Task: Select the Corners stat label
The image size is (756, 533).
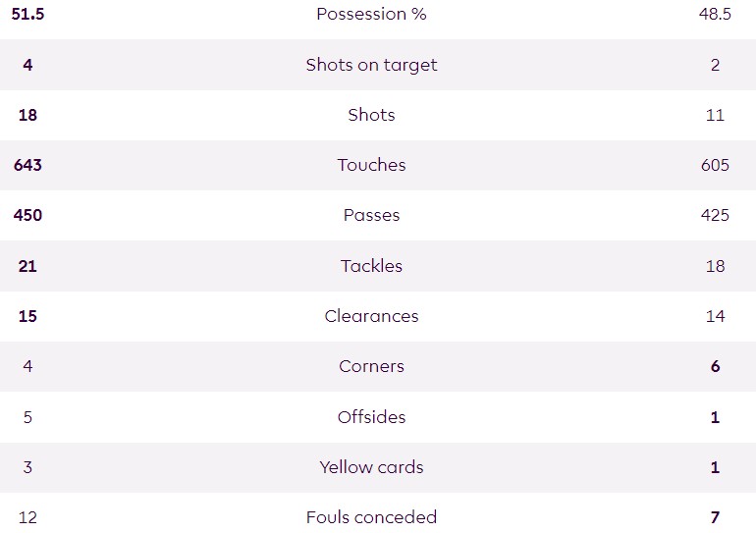Action: [x=371, y=366]
